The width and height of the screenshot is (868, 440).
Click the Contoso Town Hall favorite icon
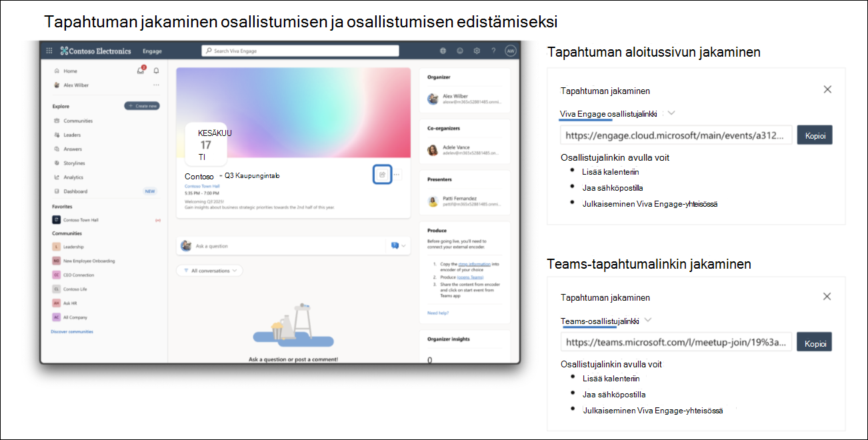(57, 219)
